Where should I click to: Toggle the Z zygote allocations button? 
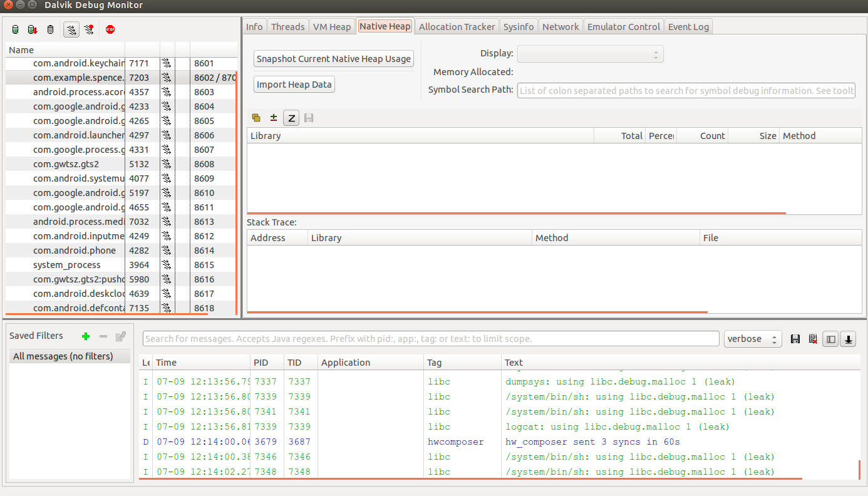(291, 118)
